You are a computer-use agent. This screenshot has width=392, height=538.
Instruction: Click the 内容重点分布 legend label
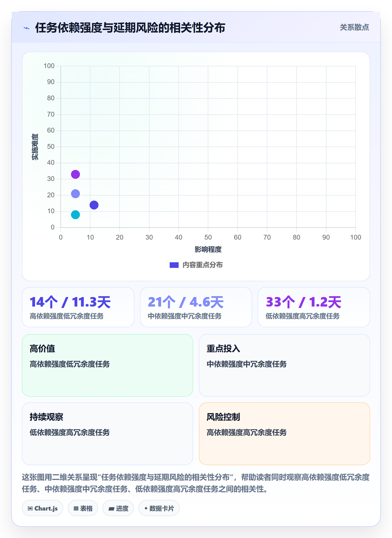click(202, 265)
